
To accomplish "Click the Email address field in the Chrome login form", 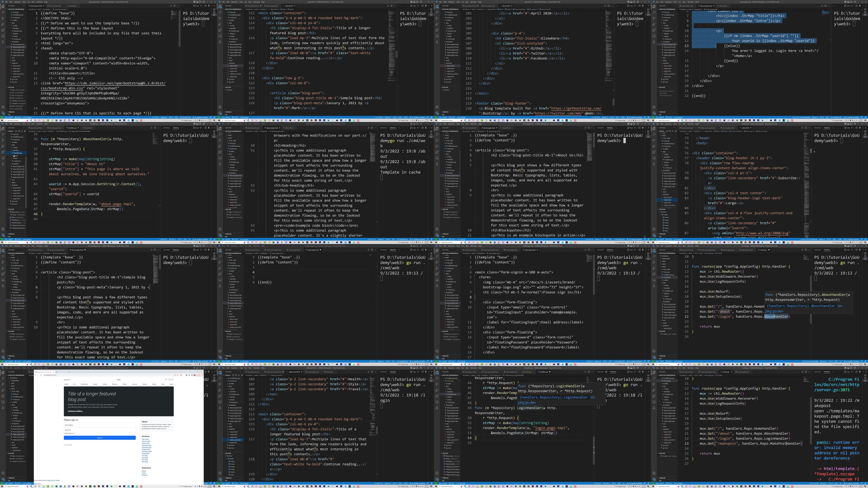I will point(100,425).
